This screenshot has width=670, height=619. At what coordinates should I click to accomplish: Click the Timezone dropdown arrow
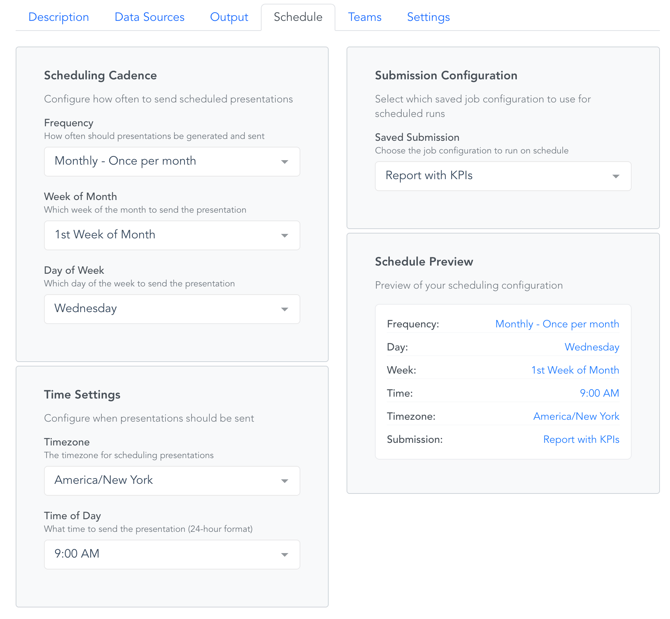pyautogui.click(x=285, y=481)
